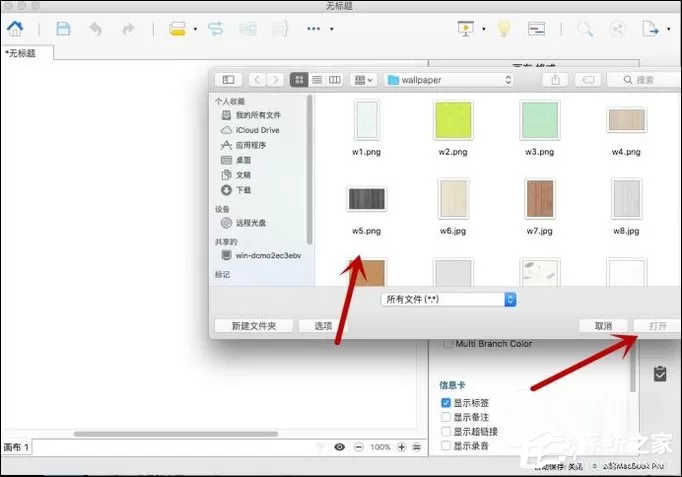Click the file dialog sidebar scrollbar
Image resolution: width=682 pixels, height=477 pixels.
309,170
